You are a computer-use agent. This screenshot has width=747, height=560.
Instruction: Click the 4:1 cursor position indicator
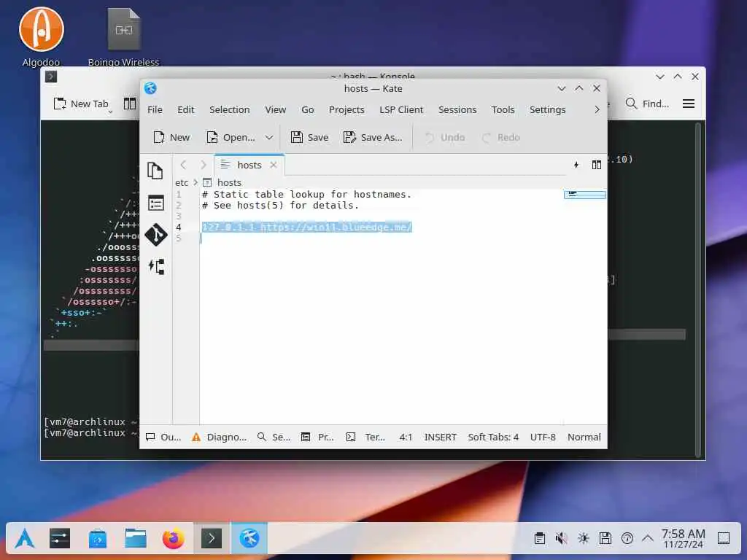tap(406, 437)
